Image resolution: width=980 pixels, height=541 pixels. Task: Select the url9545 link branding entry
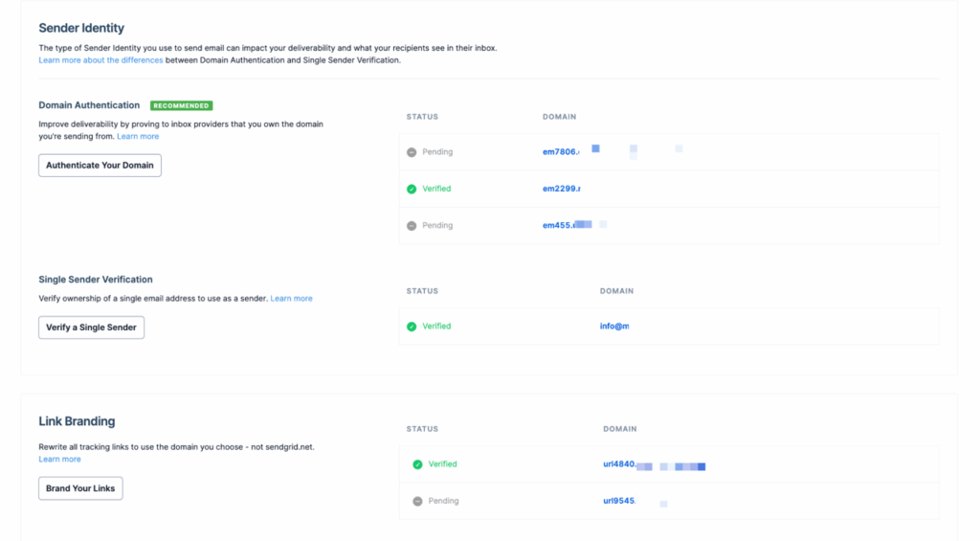(619, 501)
